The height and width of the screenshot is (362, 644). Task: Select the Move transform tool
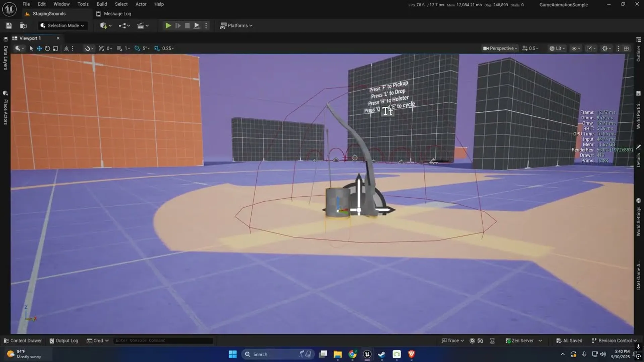click(x=39, y=48)
